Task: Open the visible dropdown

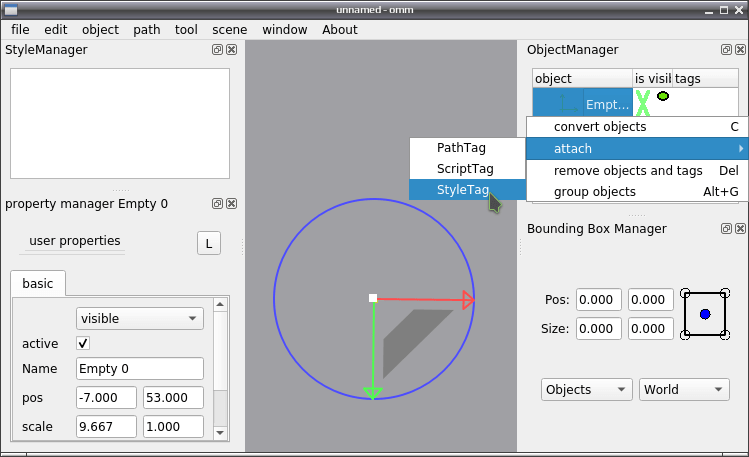Action: (x=139, y=319)
